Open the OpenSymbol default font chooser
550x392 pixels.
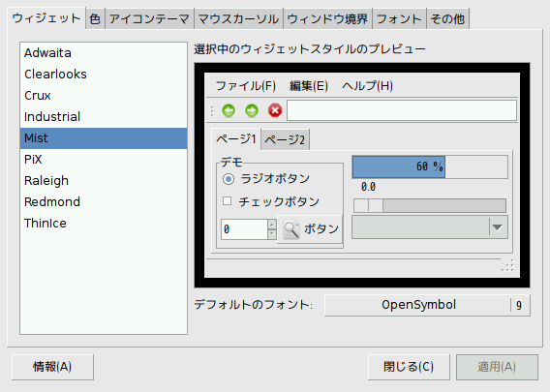pyautogui.click(x=427, y=305)
